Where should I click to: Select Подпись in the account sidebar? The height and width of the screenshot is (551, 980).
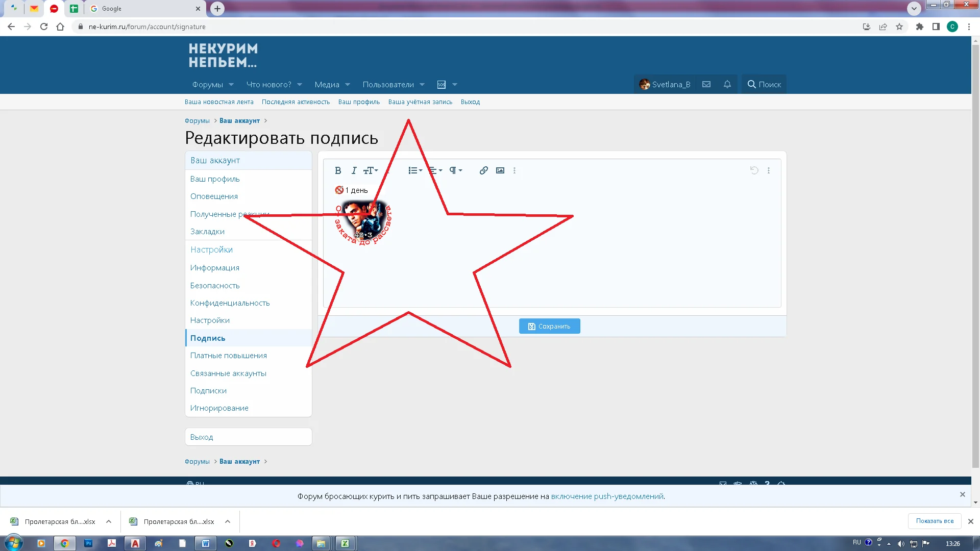[208, 338]
